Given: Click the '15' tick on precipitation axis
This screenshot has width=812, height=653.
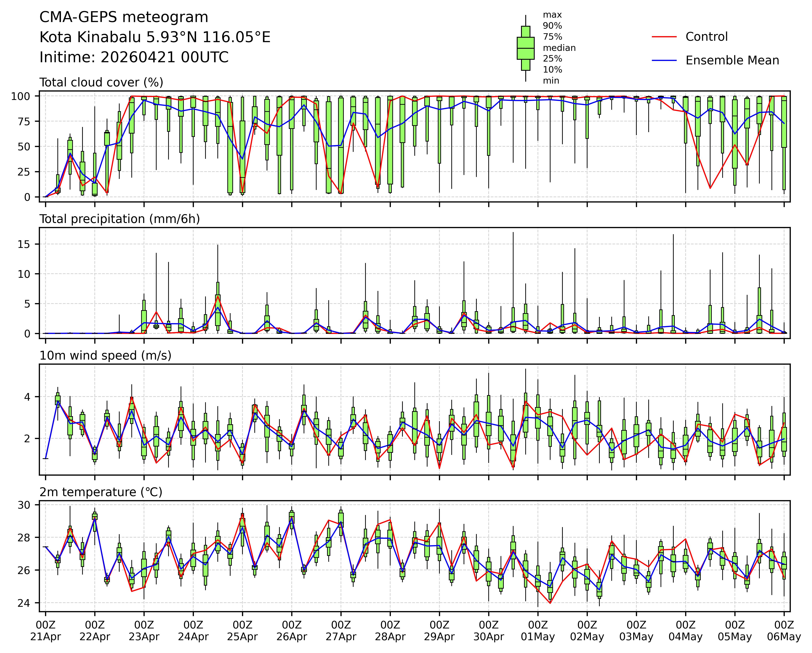Looking at the screenshot, I should click(x=23, y=244).
